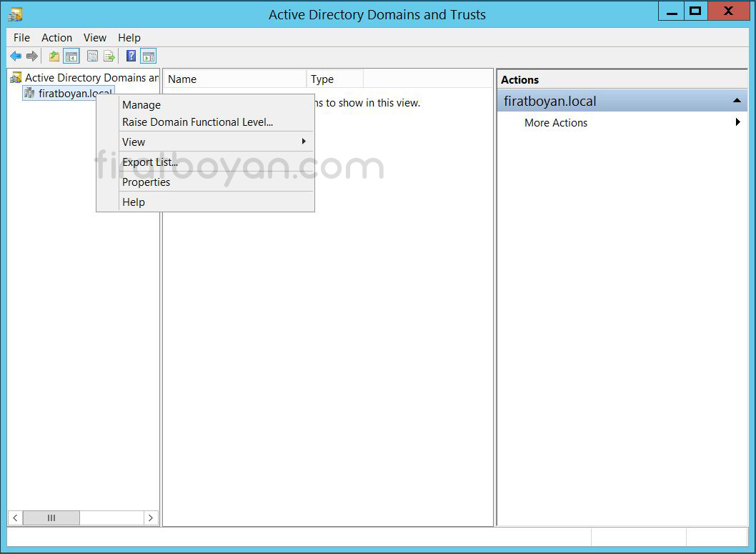The width and height of the screenshot is (756, 554).
Task: Sort by the Name column header
Action: 234,79
